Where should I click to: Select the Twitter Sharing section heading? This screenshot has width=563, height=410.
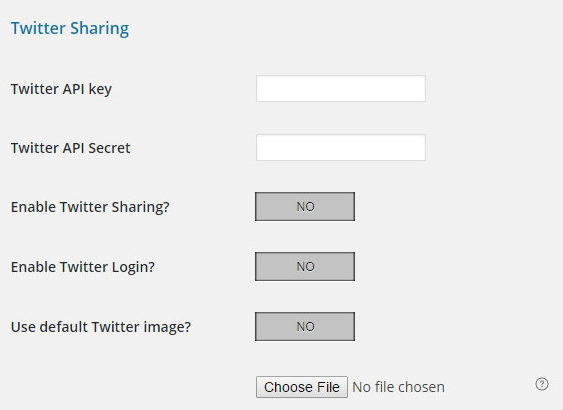click(70, 28)
